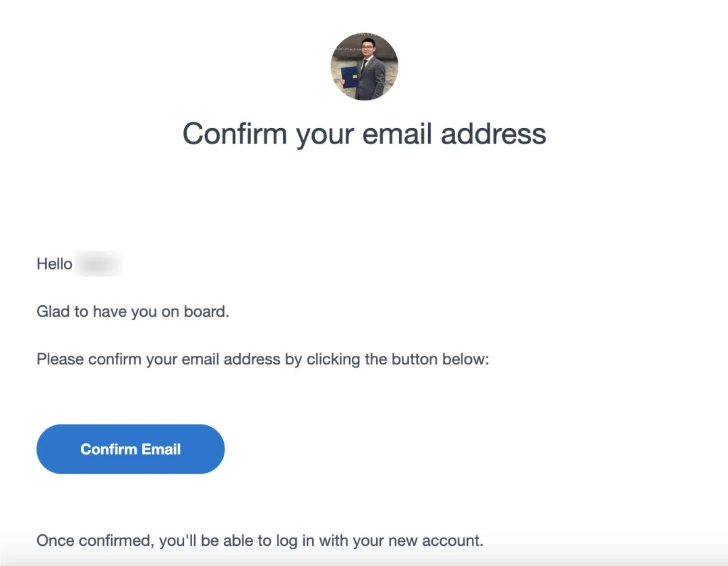This screenshot has height=566, width=728.
Task: Select the word "email" in the large heading
Action: pos(397,134)
